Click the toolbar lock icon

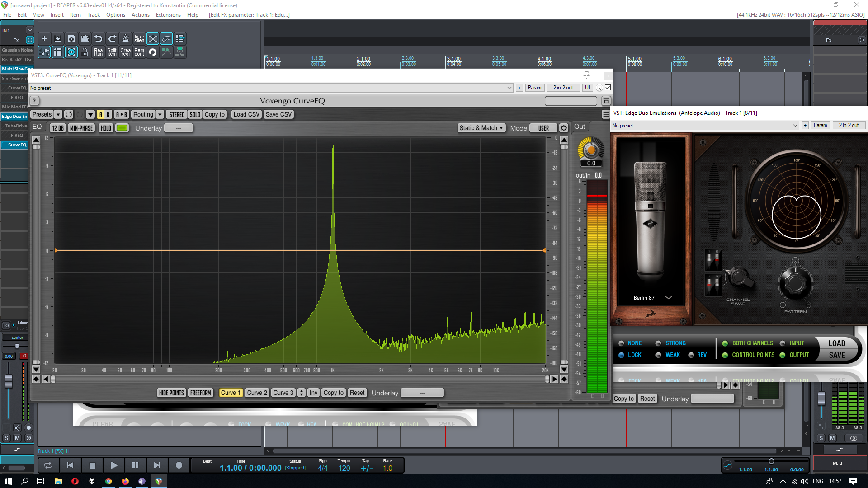point(85,52)
